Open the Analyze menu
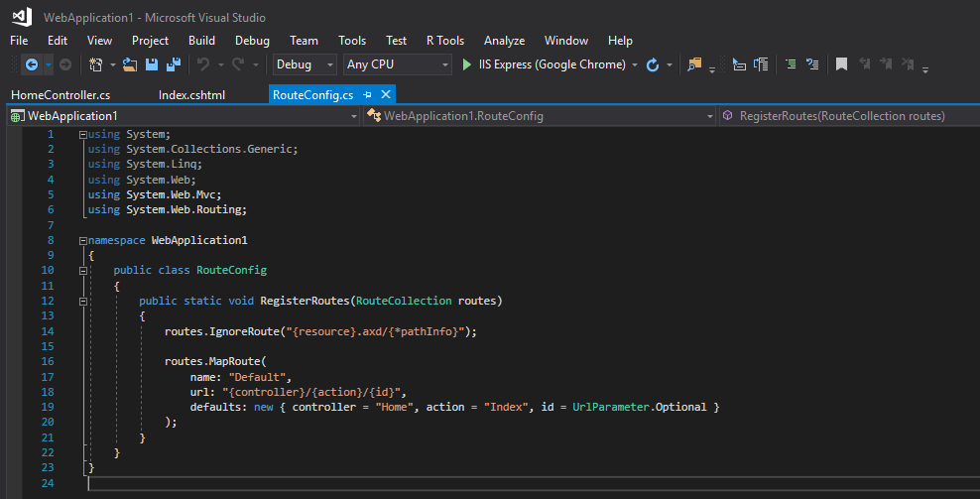The image size is (980, 499). point(504,41)
